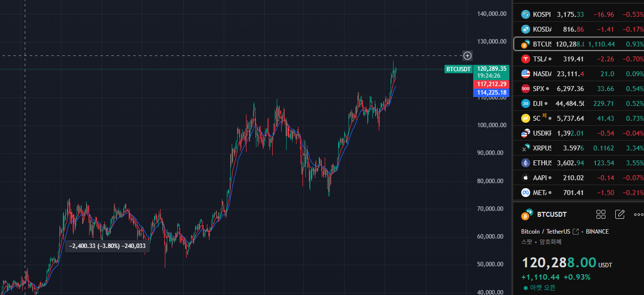The width and height of the screenshot is (644, 295).
Task: Click the big 120,288.00 price in the details panel
Action: (x=558, y=263)
